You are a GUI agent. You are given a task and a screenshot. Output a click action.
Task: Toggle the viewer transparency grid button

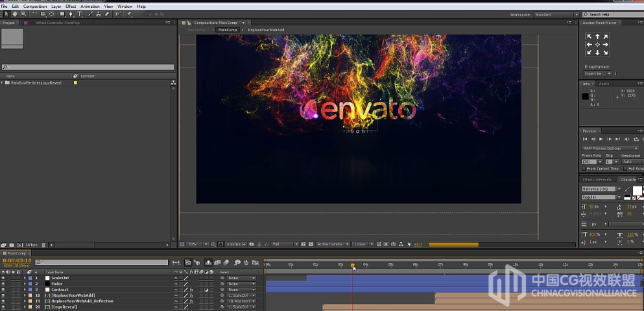point(311,244)
